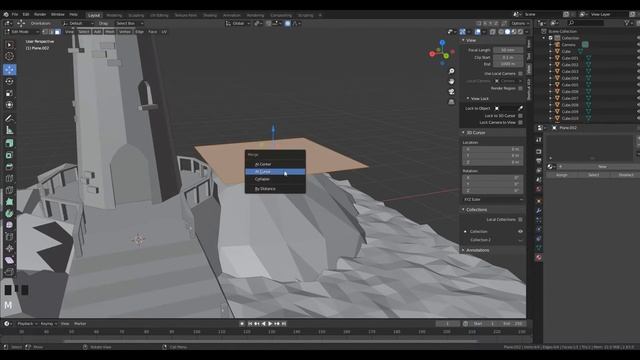Enable Local Collections checkbox

(520, 220)
